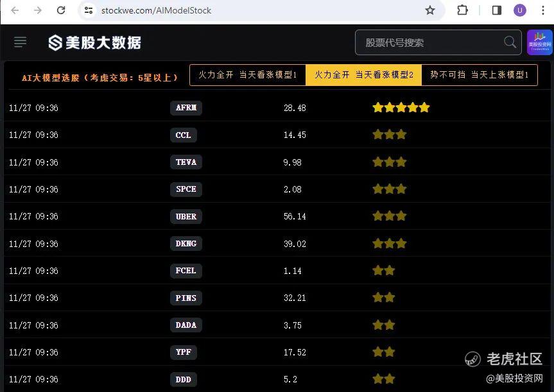Bookmark this page with the star icon

pos(429,10)
